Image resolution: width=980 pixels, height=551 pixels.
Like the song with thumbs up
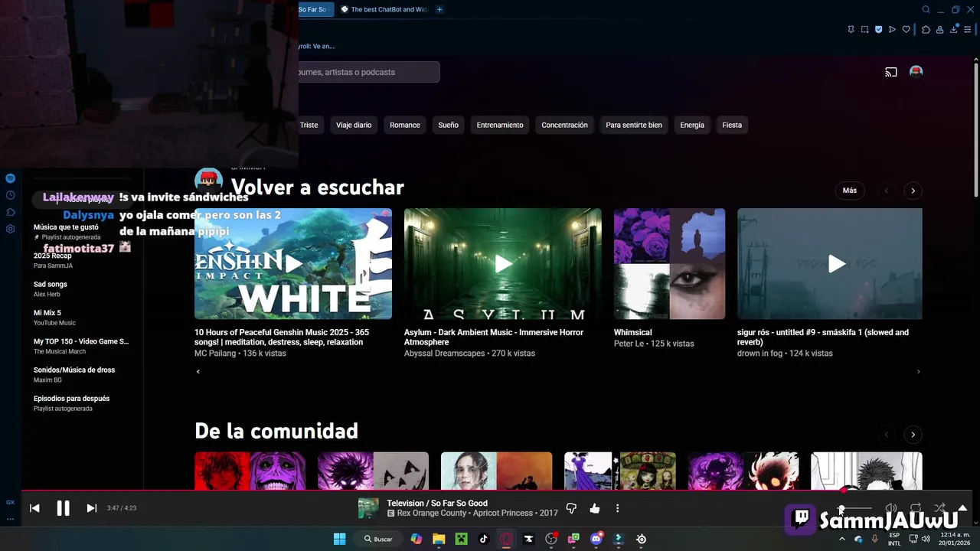(595, 508)
